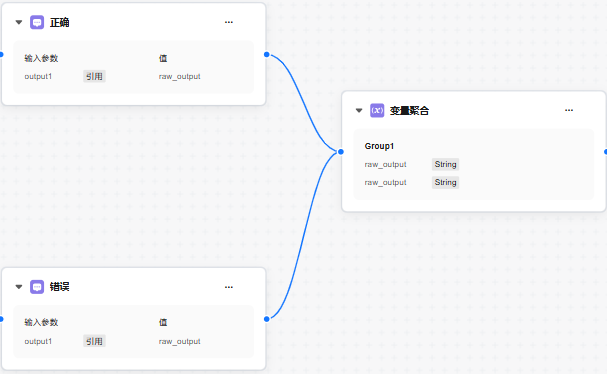Image resolution: width=607 pixels, height=374 pixels.
Task: Select the 正确 node title
Action: tap(60, 22)
